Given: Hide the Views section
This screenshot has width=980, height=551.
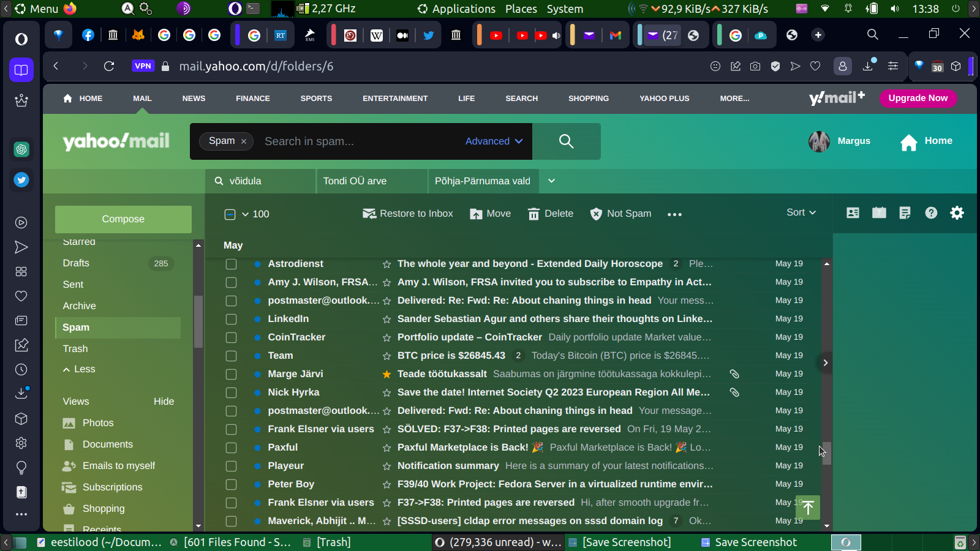Looking at the screenshot, I should (x=164, y=402).
